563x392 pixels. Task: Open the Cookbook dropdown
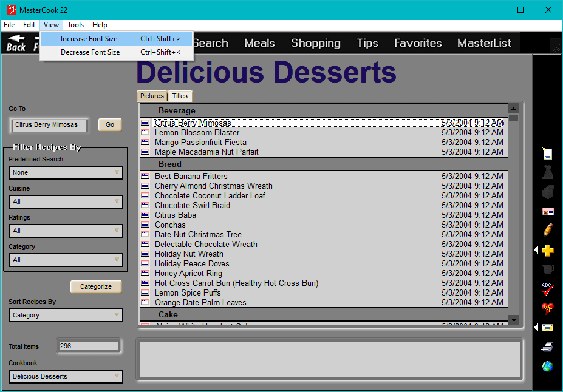coord(66,376)
